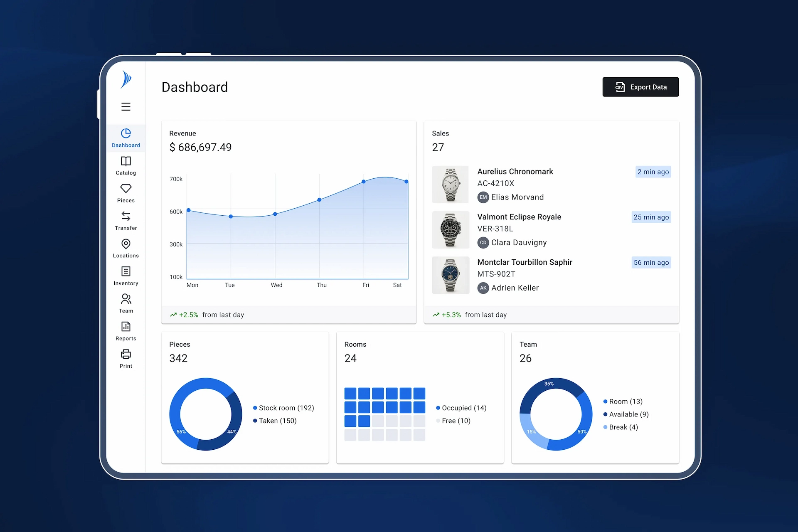
Task: Click the app logo at top
Action: pyautogui.click(x=126, y=79)
